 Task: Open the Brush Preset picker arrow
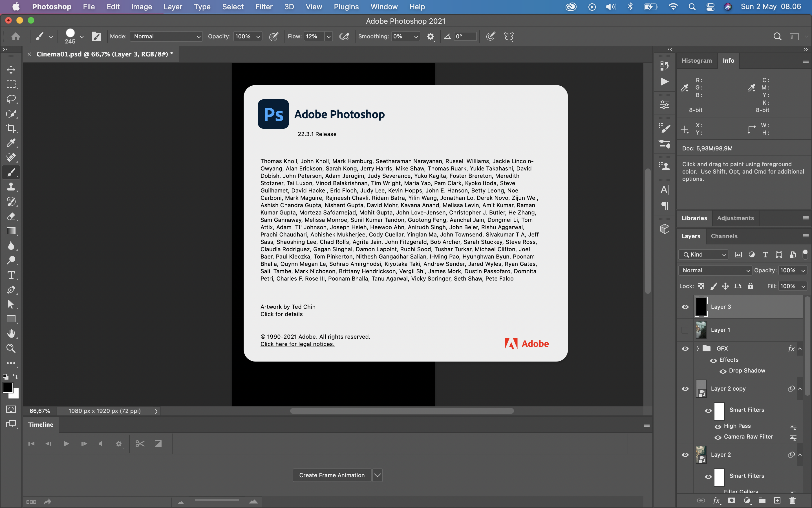coord(81,36)
